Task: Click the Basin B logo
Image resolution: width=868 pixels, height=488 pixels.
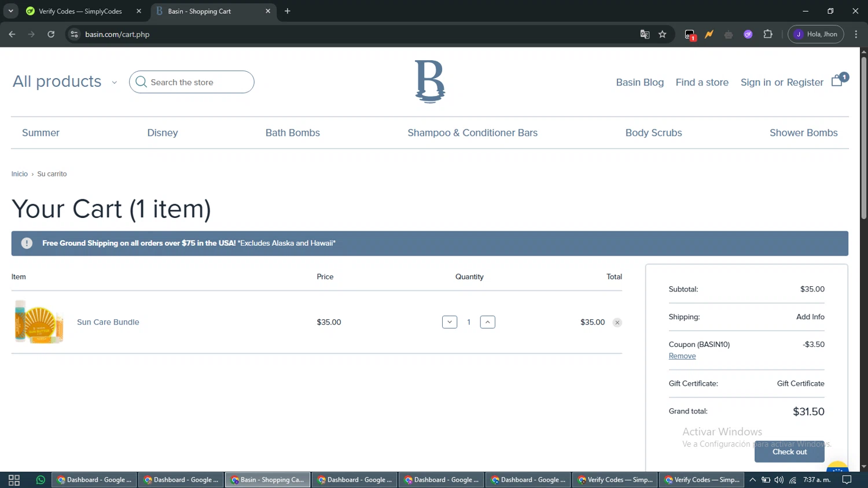Action: 430,82
